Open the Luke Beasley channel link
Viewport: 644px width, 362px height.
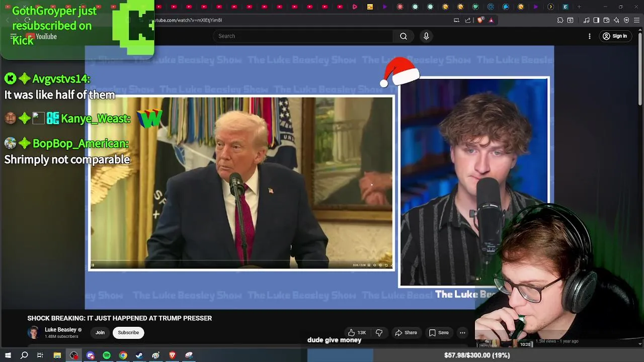point(60,330)
